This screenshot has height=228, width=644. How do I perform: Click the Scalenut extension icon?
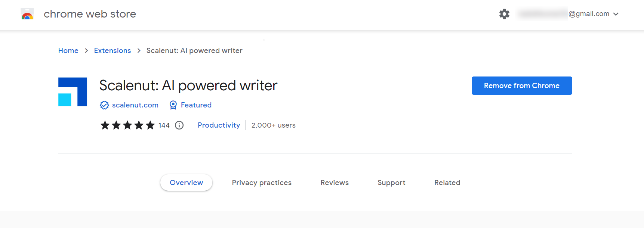click(x=73, y=91)
